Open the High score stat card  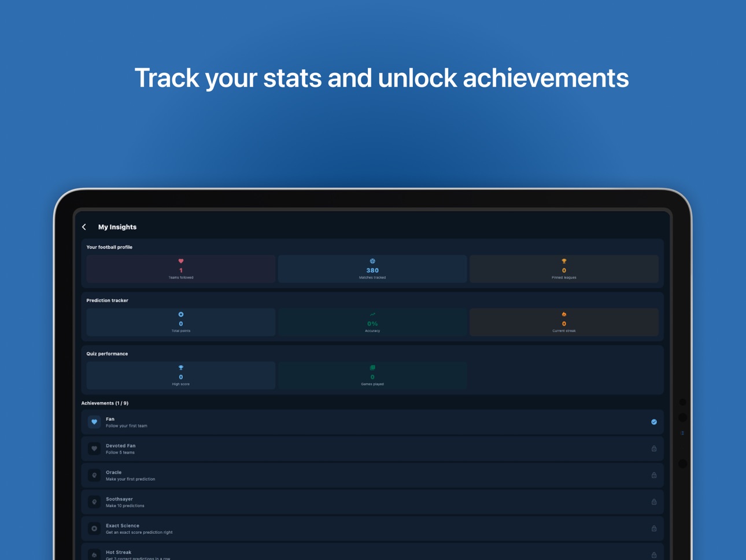pos(181,375)
